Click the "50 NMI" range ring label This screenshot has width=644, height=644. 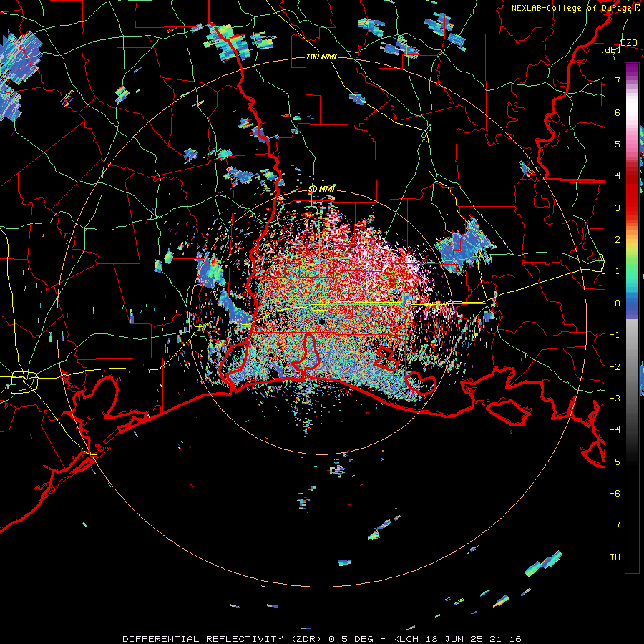[x=321, y=189]
